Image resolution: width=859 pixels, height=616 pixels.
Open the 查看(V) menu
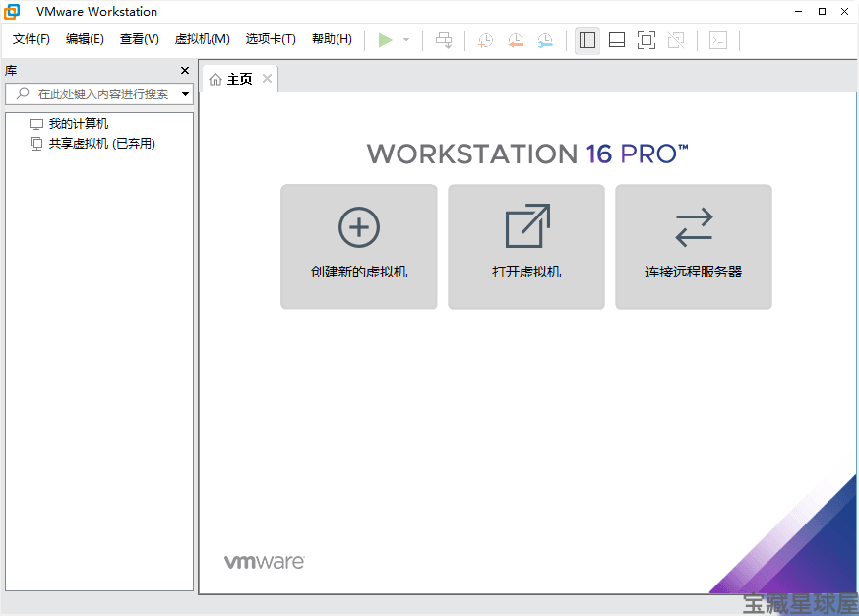click(x=140, y=39)
